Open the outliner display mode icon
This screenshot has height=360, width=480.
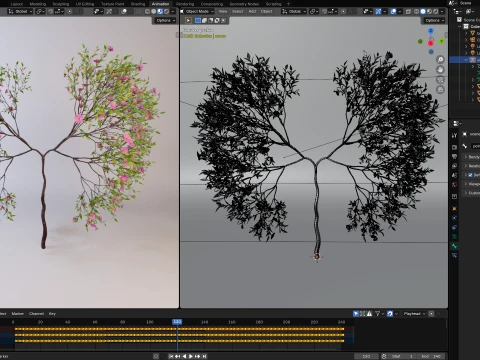[x=470, y=11]
